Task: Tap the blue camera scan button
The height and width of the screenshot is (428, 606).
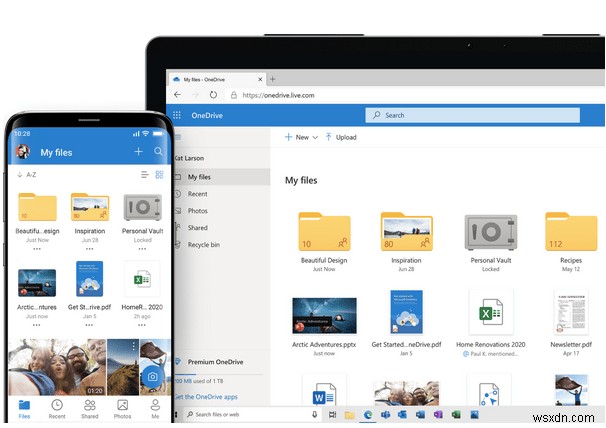Action: pyautogui.click(x=152, y=376)
